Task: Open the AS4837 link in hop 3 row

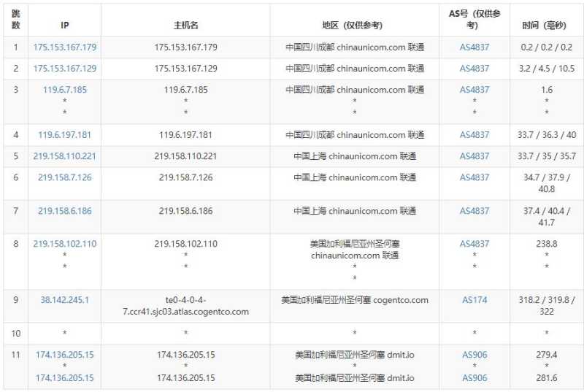Action: (x=474, y=90)
